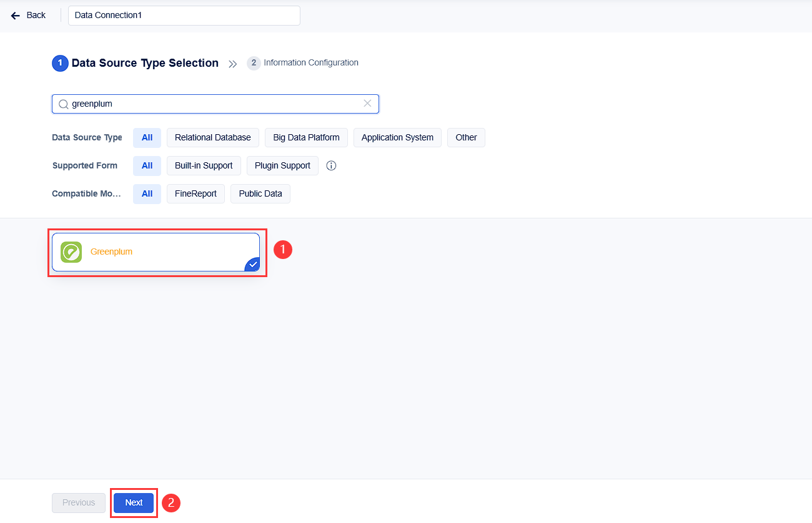The height and width of the screenshot is (523, 812).
Task: Filter by the Big Data Platform category
Action: [306, 137]
